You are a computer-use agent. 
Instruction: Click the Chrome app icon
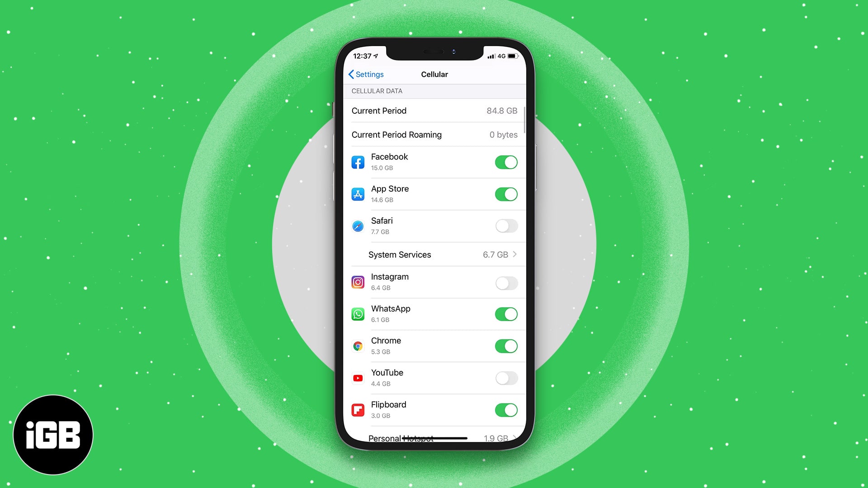pyautogui.click(x=358, y=346)
